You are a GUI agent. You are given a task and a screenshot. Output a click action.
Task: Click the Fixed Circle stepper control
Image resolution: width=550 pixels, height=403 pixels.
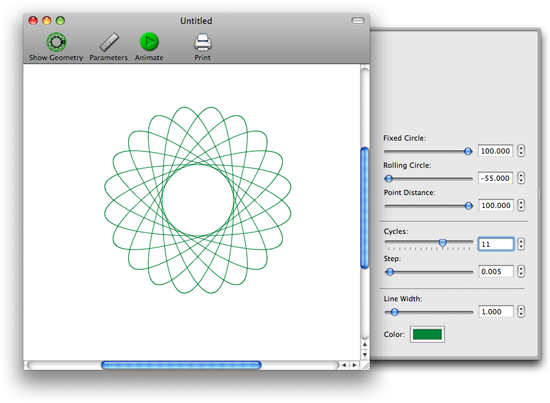521,151
